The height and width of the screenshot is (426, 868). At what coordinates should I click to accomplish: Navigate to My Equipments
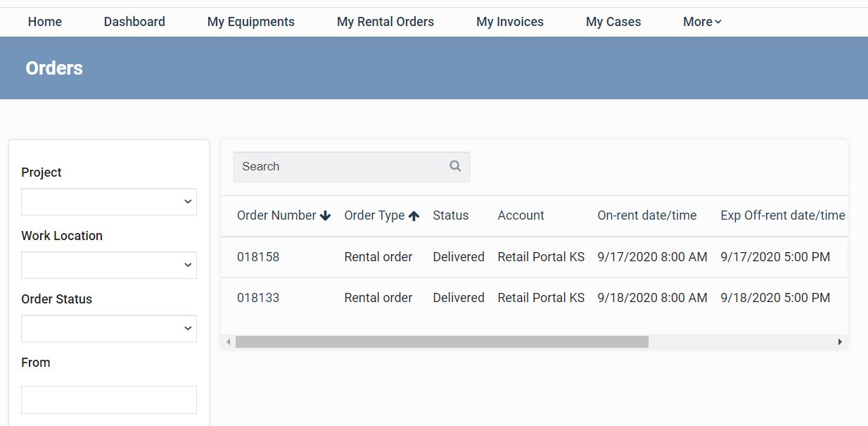coord(251,22)
